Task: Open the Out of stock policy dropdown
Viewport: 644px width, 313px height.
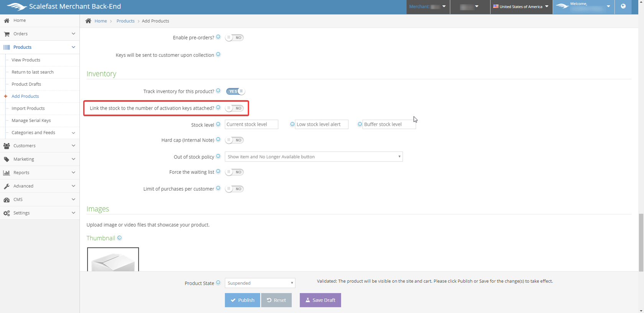Action: tap(313, 156)
